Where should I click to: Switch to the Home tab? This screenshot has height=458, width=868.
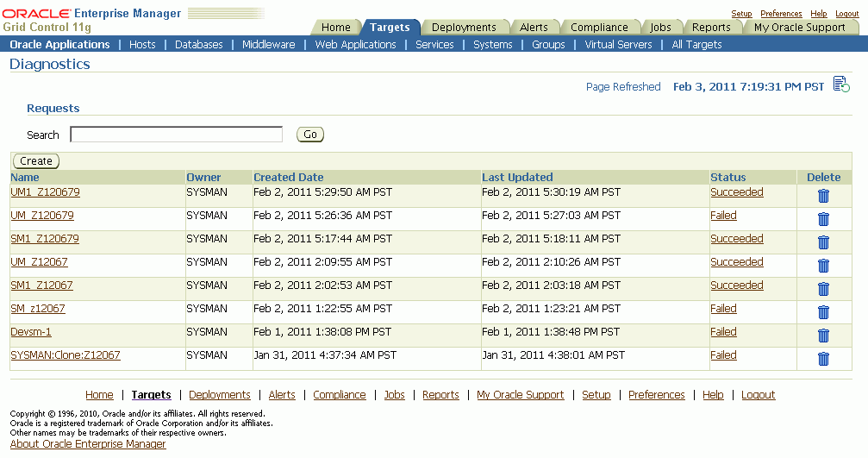[335, 27]
